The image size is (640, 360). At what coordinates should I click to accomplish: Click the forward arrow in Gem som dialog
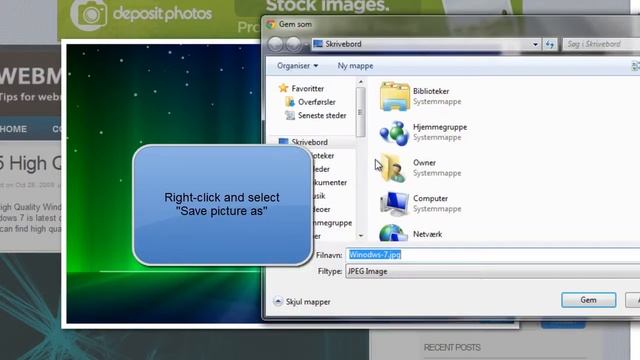[x=293, y=44]
